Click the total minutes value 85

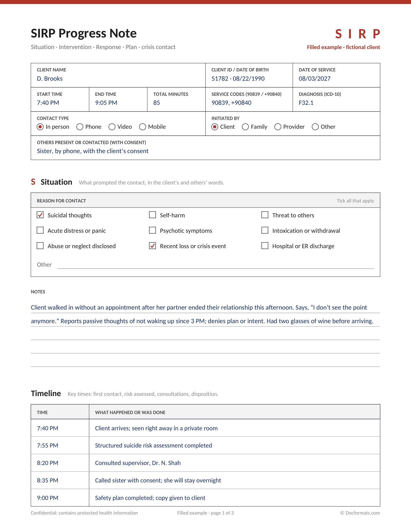click(x=157, y=103)
